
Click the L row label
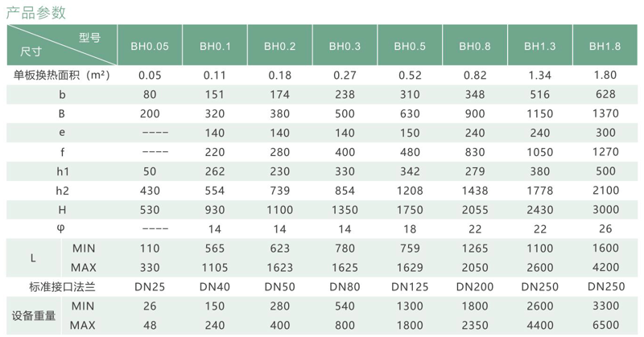point(33,258)
